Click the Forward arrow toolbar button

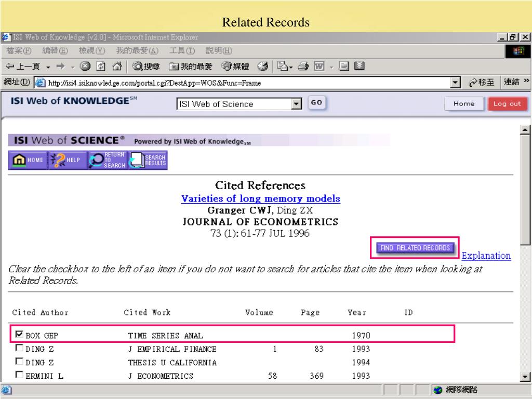pyautogui.click(x=60, y=66)
